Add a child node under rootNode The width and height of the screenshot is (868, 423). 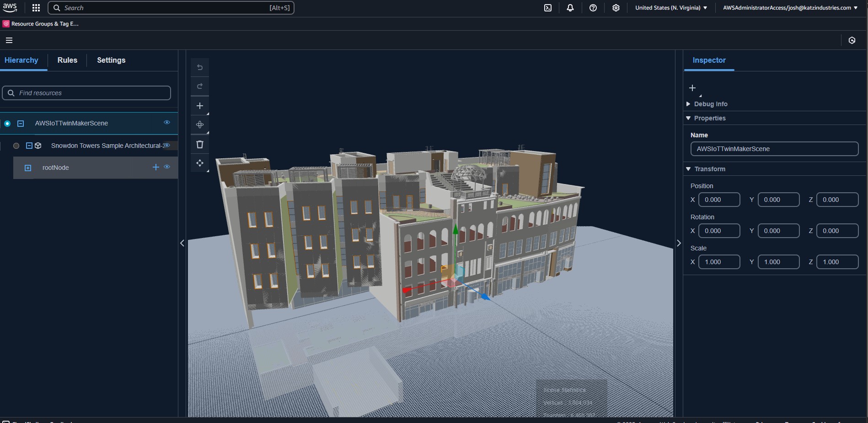pos(155,167)
